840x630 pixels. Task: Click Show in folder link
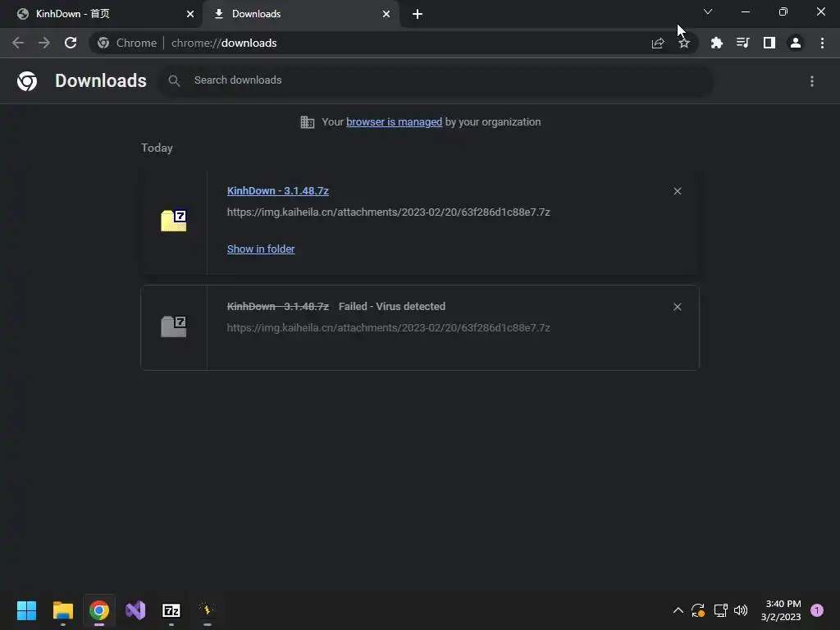tap(261, 249)
